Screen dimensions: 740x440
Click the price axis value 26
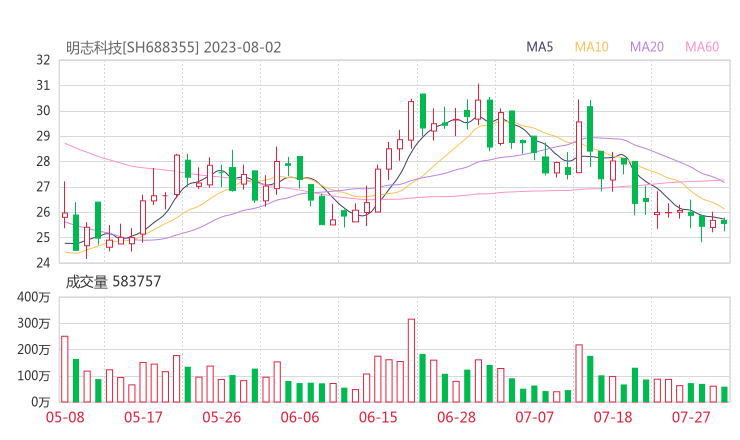click(43, 212)
